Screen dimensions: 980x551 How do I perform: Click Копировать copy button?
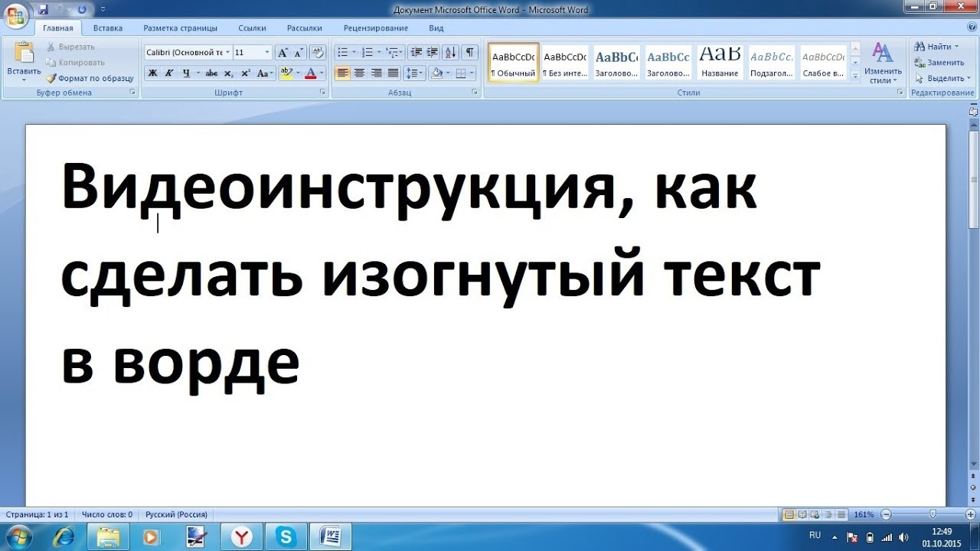[x=75, y=63]
